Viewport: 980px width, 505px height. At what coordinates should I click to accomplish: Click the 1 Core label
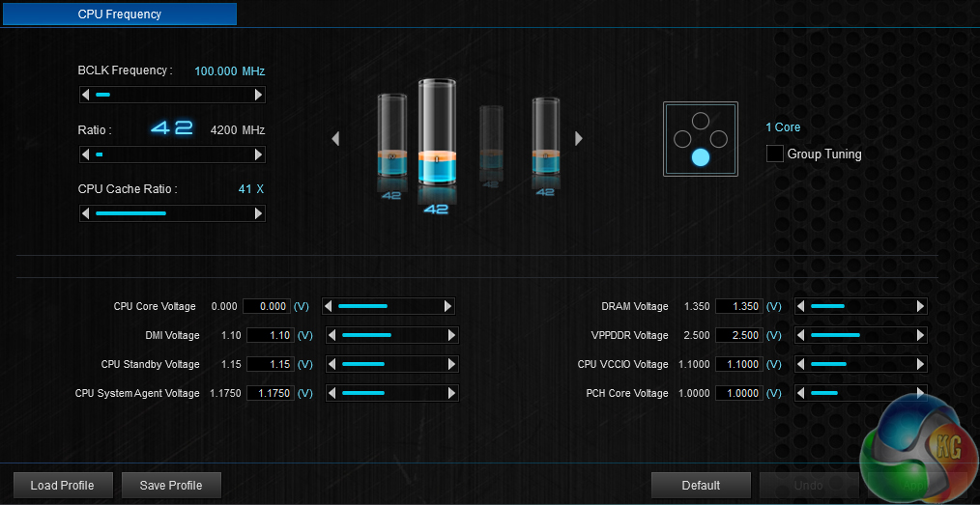click(x=783, y=127)
